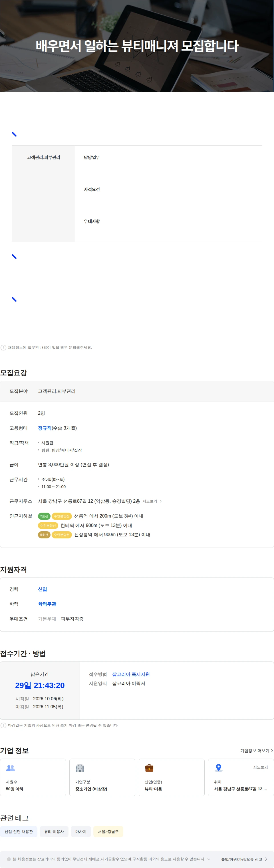
Task: Click the 기업구분 중소기업 (비상장) card
Action: pos(102,777)
